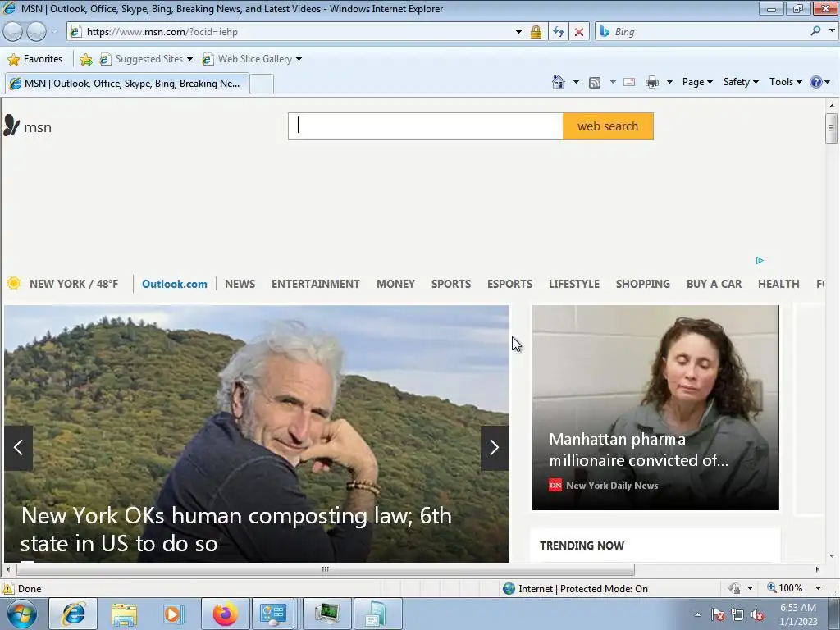This screenshot has height=630, width=840.
Task: Open the address bar history dropdown
Action: point(518,32)
